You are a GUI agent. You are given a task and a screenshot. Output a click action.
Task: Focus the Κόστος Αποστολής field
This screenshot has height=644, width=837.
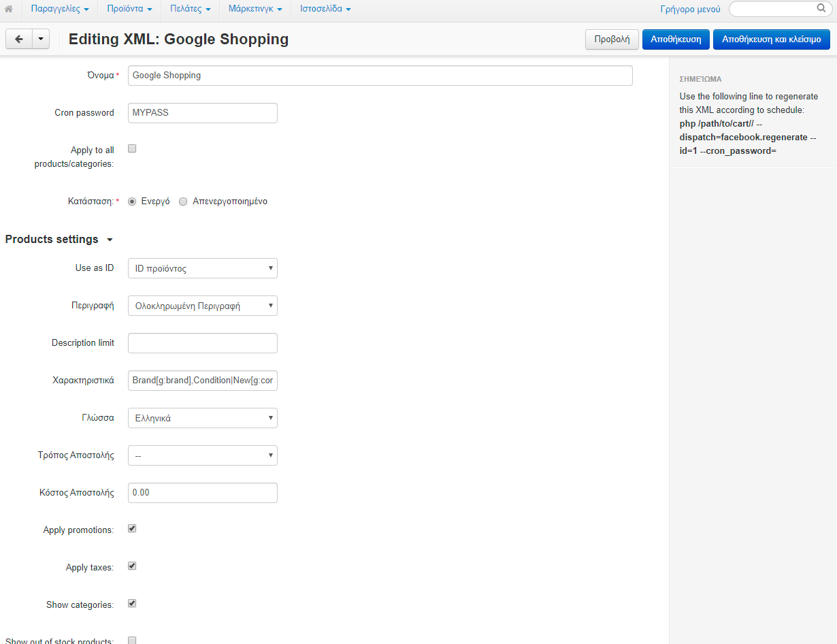(203, 493)
